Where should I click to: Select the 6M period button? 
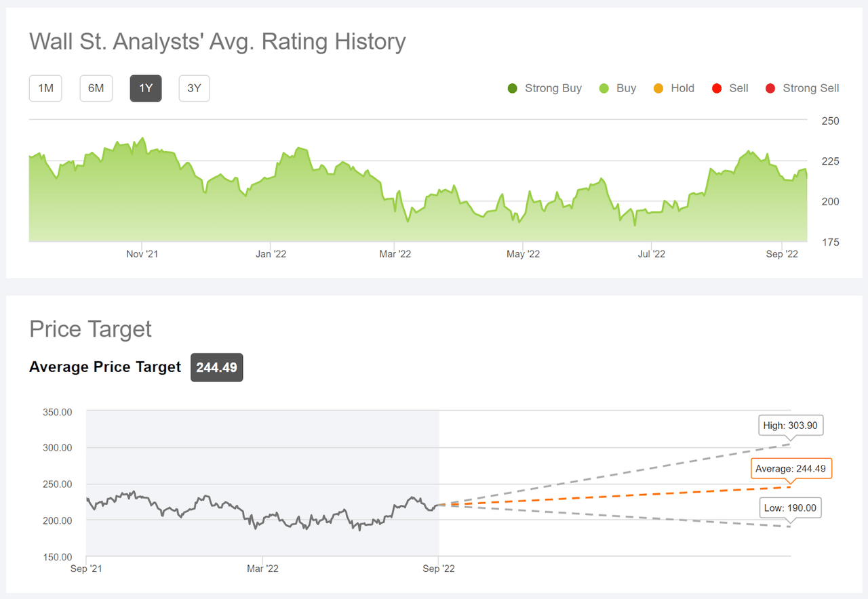point(96,88)
